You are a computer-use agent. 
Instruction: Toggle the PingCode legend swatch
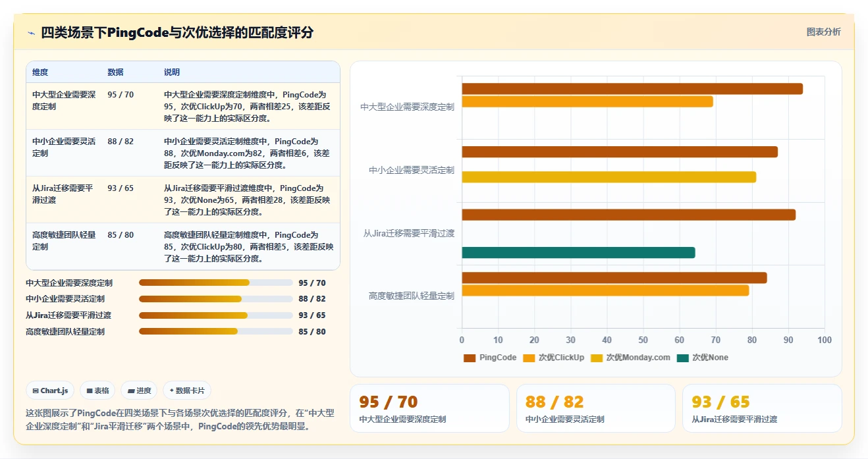470,358
